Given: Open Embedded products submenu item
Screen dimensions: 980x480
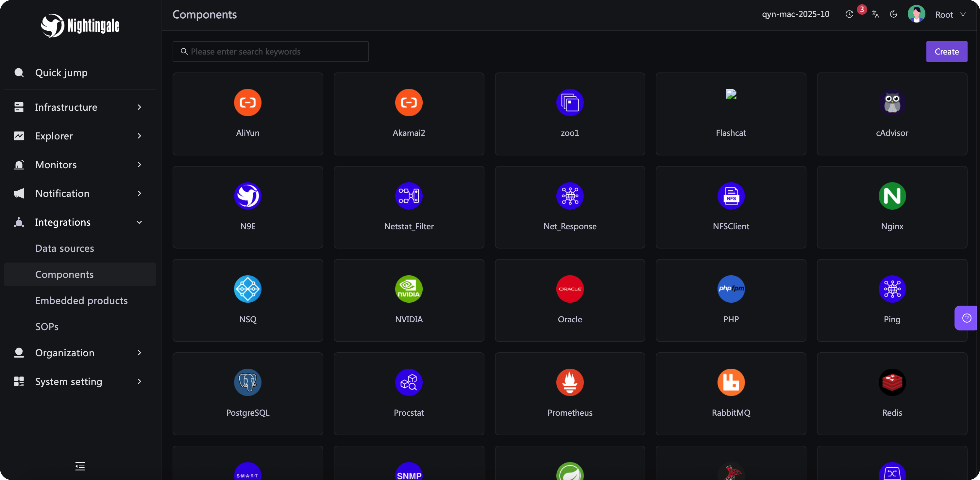Looking at the screenshot, I should pyautogui.click(x=81, y=301).
